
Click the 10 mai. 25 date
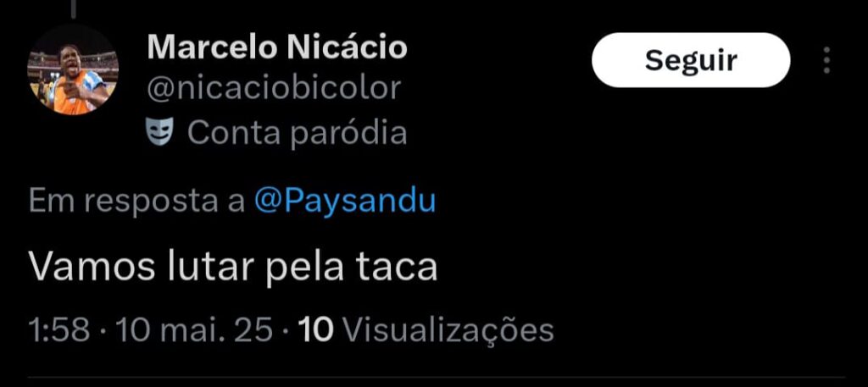pyautogui.click(x=192, y=330)
